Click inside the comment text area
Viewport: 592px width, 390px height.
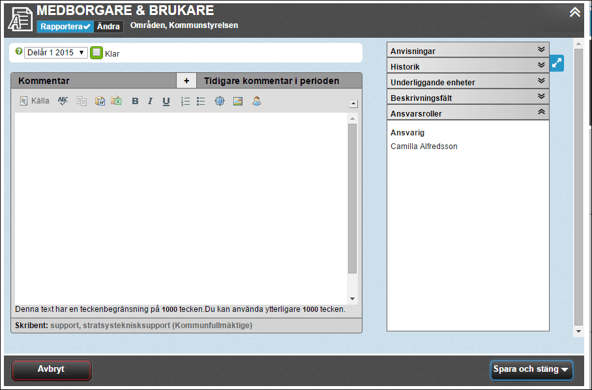(181, 208)
